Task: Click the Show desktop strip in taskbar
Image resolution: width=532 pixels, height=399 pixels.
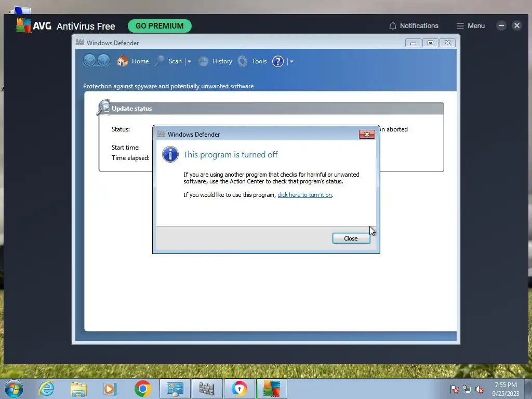Action: pyautogui.click(x=528, y=389)
